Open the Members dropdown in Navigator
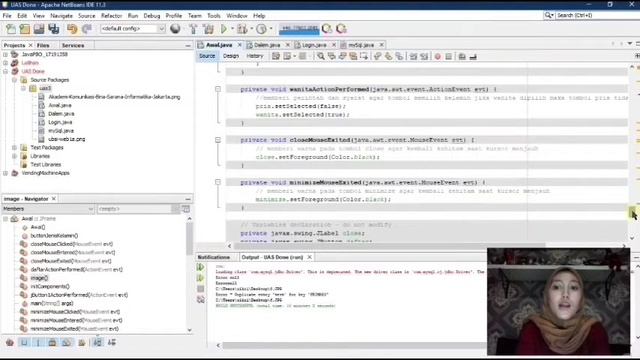 (x=48, y=209)
